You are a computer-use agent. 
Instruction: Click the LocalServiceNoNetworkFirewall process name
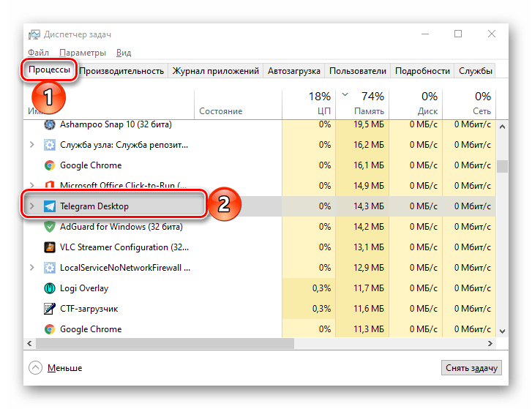pos(125,268)
